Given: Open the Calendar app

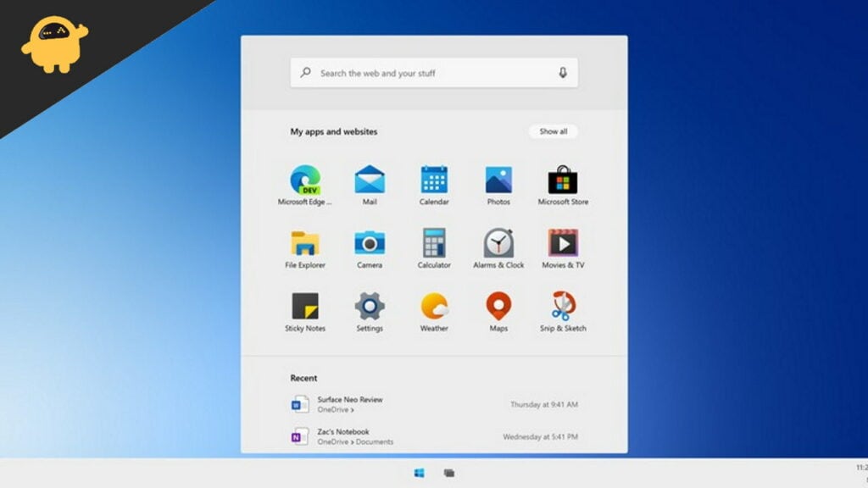Looking at the screenshot, I should [434, 178].
